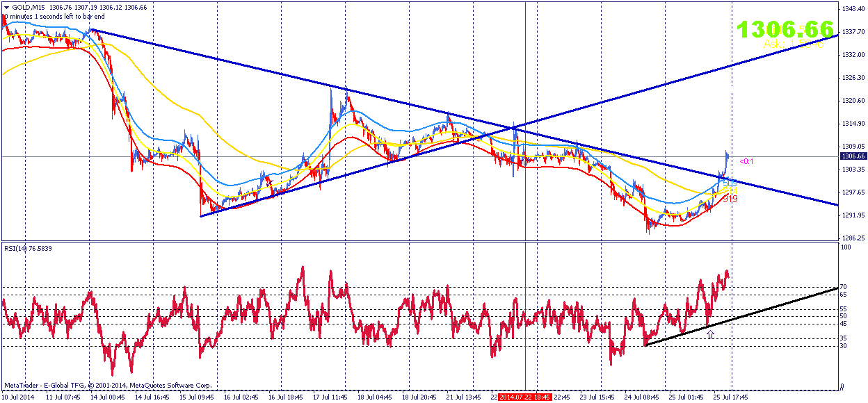Click the 15 Jul 09:45 time axis label
This screenshot has width=868, height=403.
pyautogui.click(x=198, y=397)
